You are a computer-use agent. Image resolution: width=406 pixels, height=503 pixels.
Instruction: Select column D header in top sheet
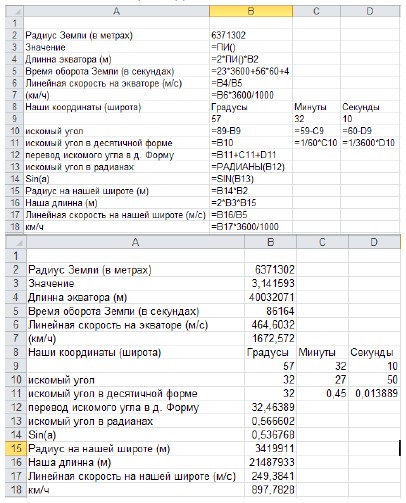coord(370,11)
